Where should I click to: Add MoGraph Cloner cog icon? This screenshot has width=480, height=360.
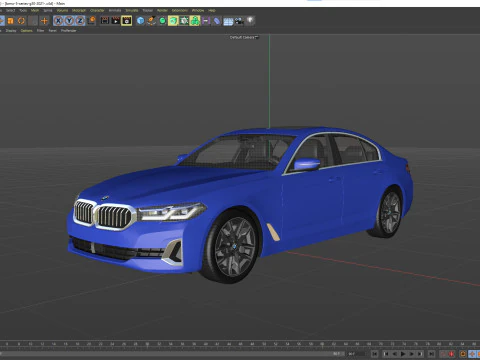click(184, 21)
